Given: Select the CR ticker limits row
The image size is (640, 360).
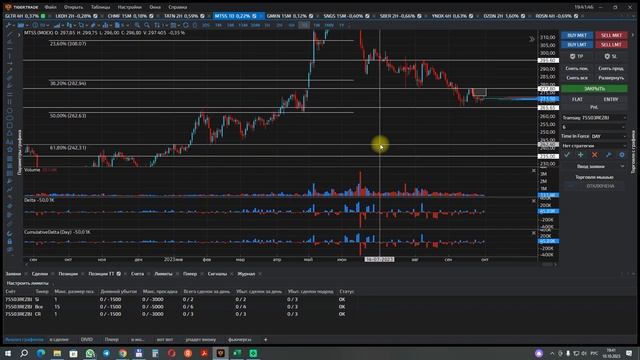Looking at the screenshot, I should (180, 314).
